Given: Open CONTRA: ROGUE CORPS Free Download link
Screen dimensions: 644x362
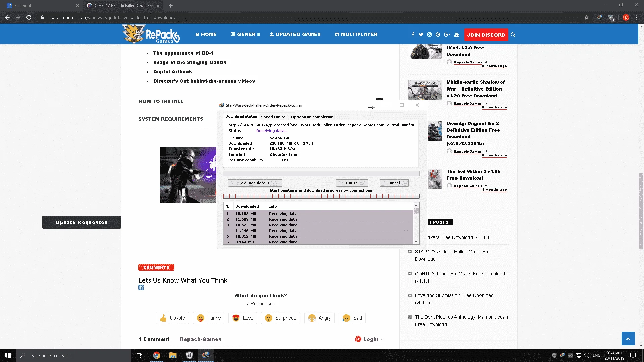Looking at the screenshot, I should point(460,277).
